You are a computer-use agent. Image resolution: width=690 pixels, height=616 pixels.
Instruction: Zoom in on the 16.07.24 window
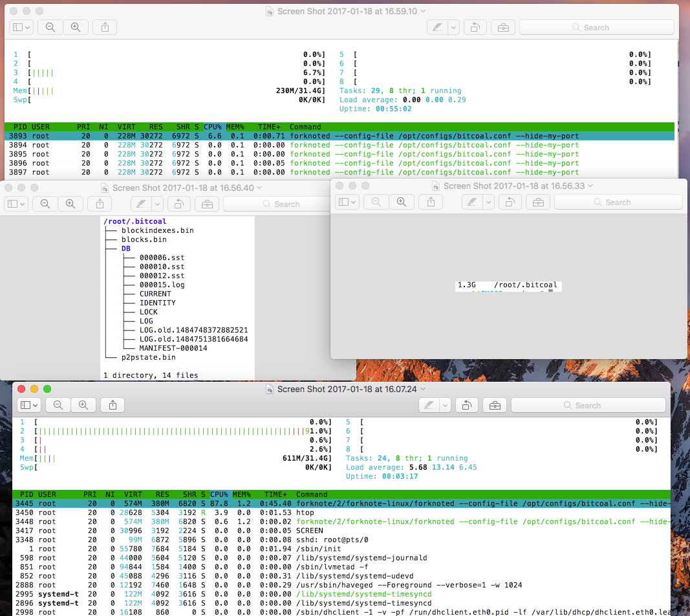click(83, 405)
